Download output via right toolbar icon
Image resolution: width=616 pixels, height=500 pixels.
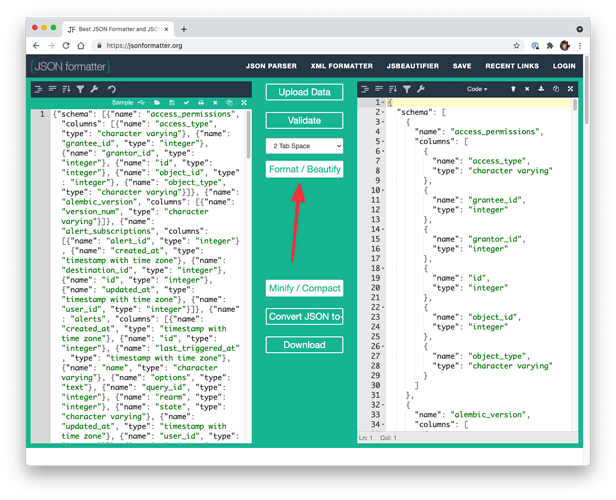click(x=541, y=89)
